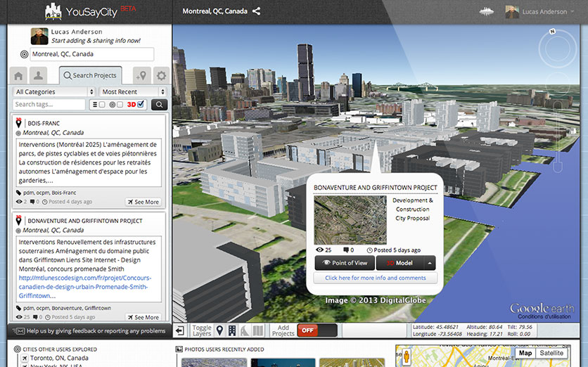588x367 pixels.
Task: Open See More for Bonaventure and Griffintown
Action: coord(143,317)
